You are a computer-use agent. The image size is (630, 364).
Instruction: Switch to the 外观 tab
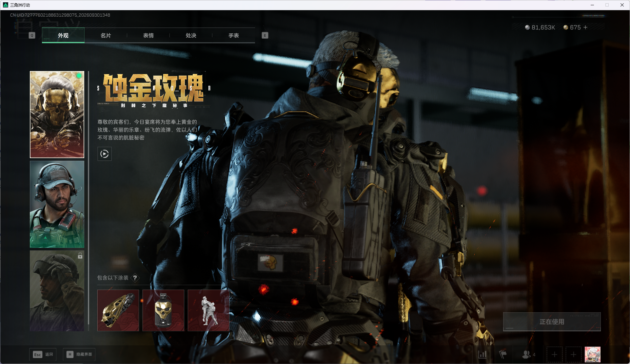63,35
